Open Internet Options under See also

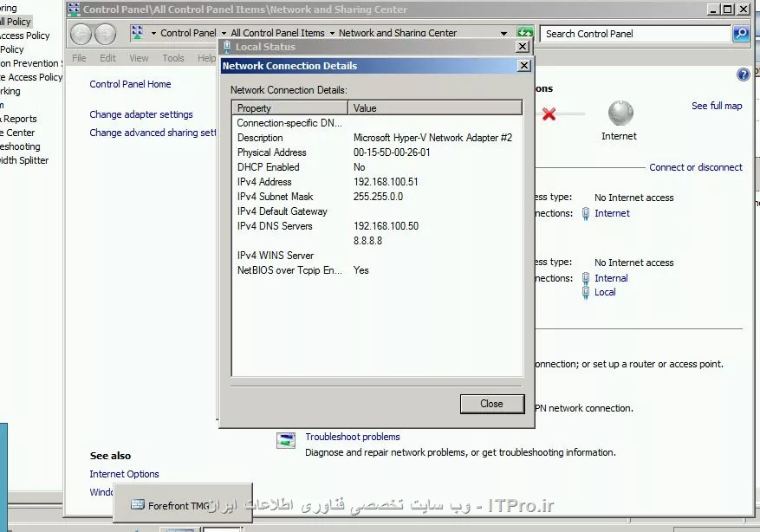(x=124, y=474)
